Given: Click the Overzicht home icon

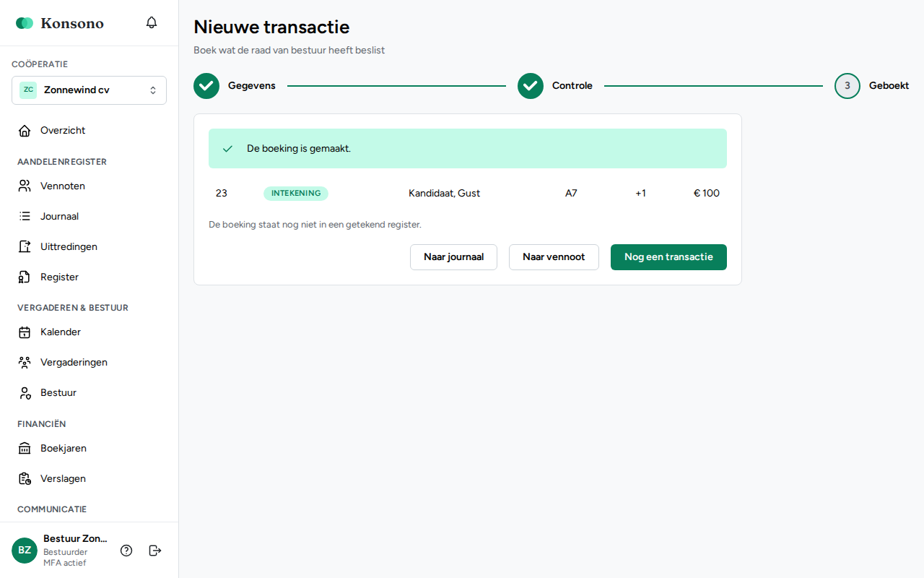Looking at the screenshot, I should (25, 131).
